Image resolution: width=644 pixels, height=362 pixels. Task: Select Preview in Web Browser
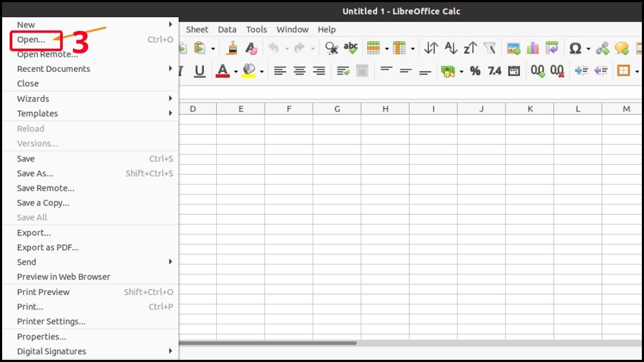[x=90, y=277]
